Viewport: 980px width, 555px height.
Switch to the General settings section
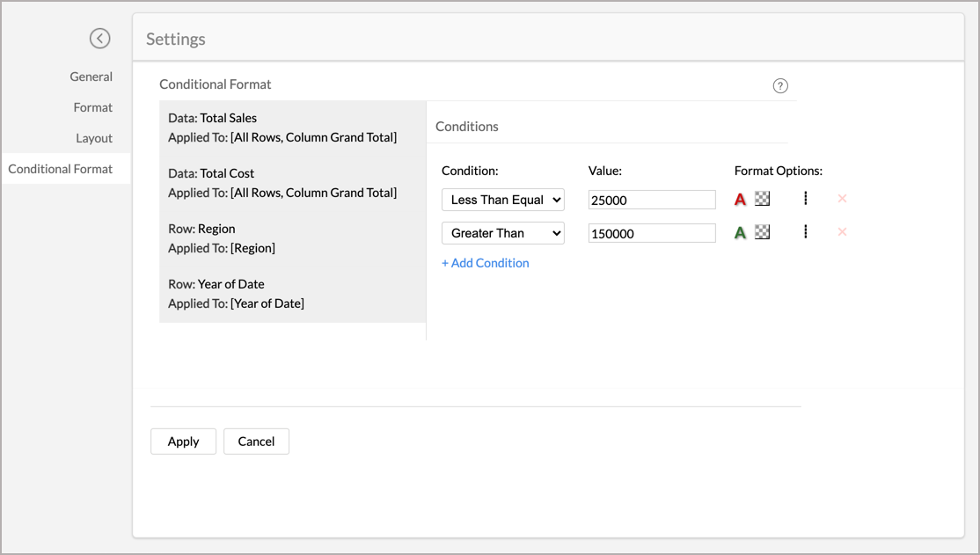point(91,77)
